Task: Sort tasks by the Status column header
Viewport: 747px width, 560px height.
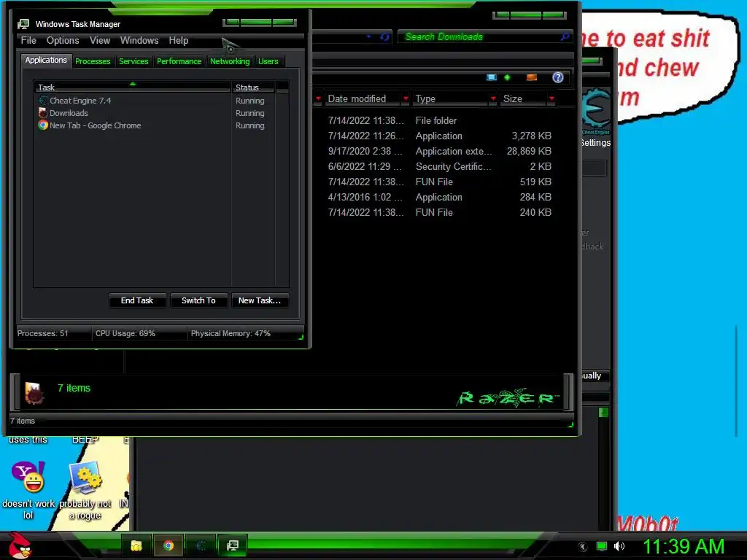Action: (253, 87)
